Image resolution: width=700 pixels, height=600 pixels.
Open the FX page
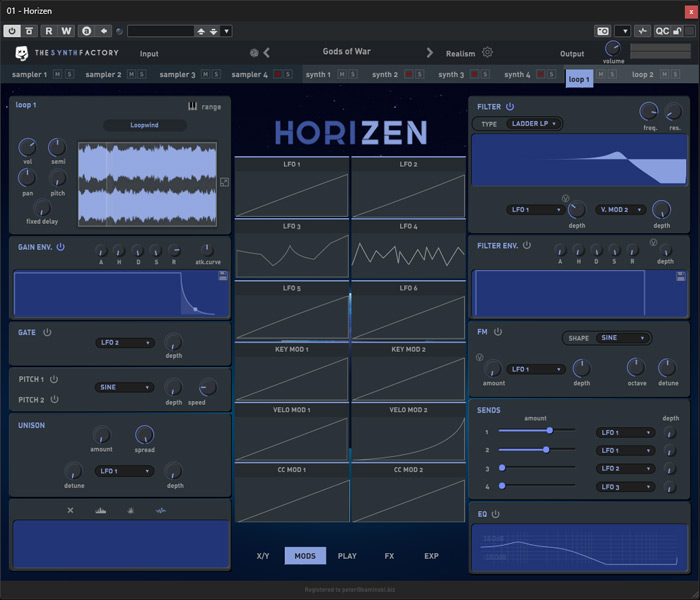point(389,556)
